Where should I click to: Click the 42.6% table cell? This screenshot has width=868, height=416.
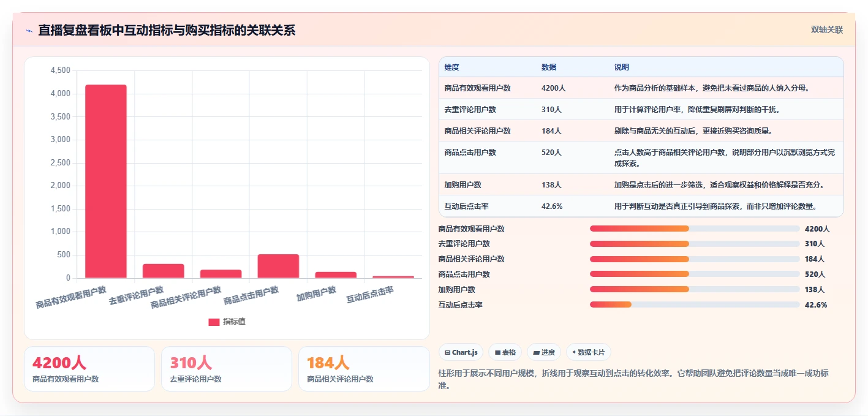point(552,206)
